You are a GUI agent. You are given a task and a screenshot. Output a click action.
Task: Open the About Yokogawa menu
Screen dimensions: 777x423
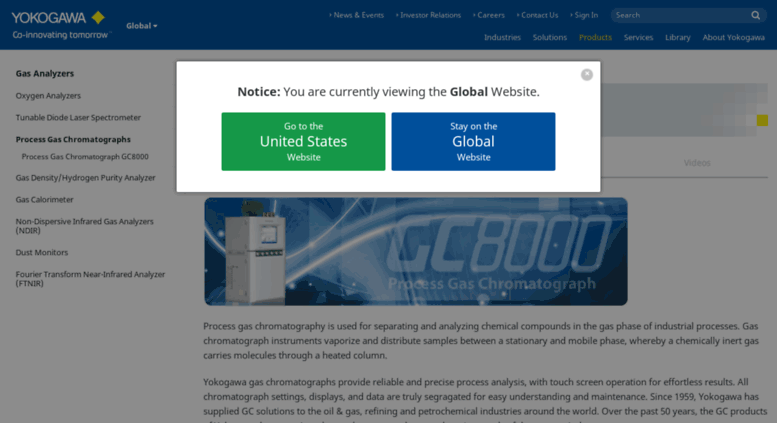click(x=733, y=38)
